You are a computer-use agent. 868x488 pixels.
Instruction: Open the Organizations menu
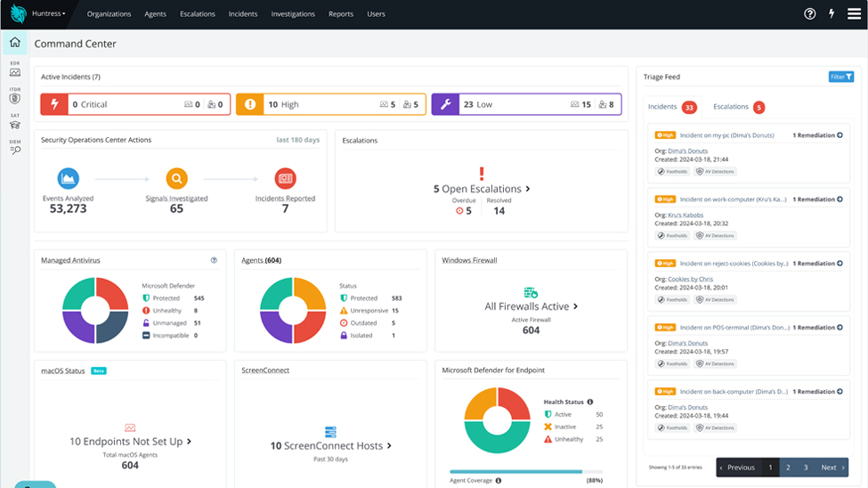coord(109,14)
